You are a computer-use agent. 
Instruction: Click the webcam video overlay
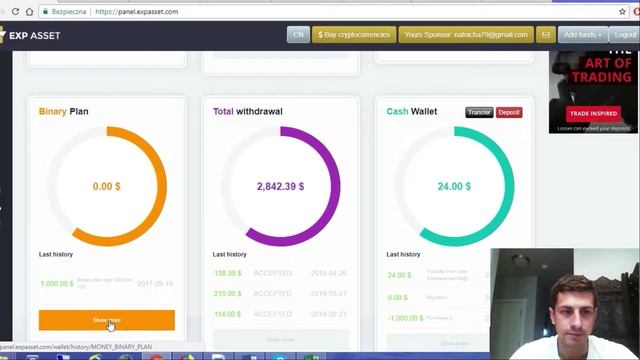565,304
